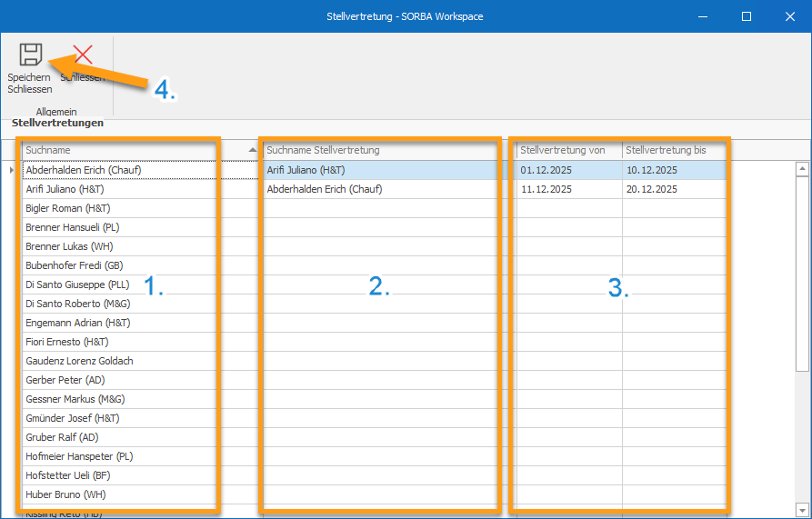The height and width of the screenshot is (519, 812).
Task: Click the scrollbar up arrow
Action: 802,168
